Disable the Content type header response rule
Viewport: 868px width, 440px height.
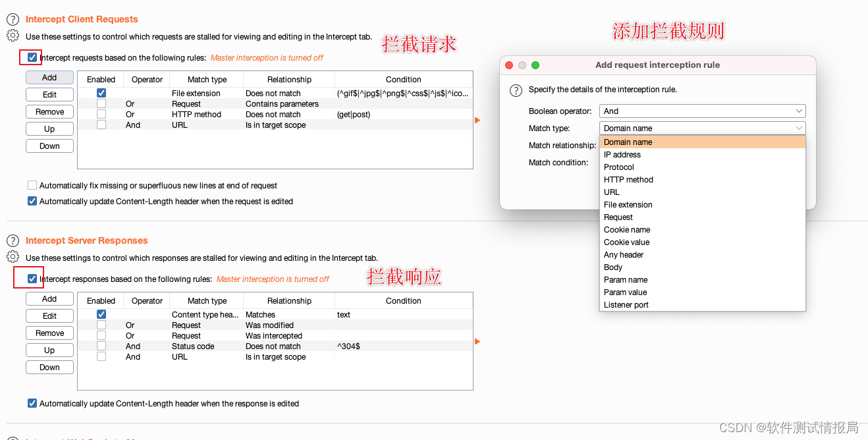[x=101, y=315]
